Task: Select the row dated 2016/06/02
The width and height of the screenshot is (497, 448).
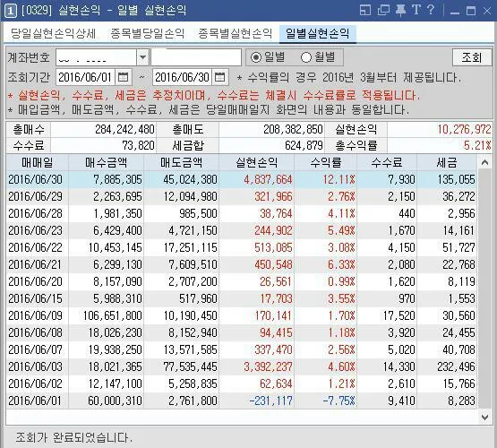Action: coord(242,383)
